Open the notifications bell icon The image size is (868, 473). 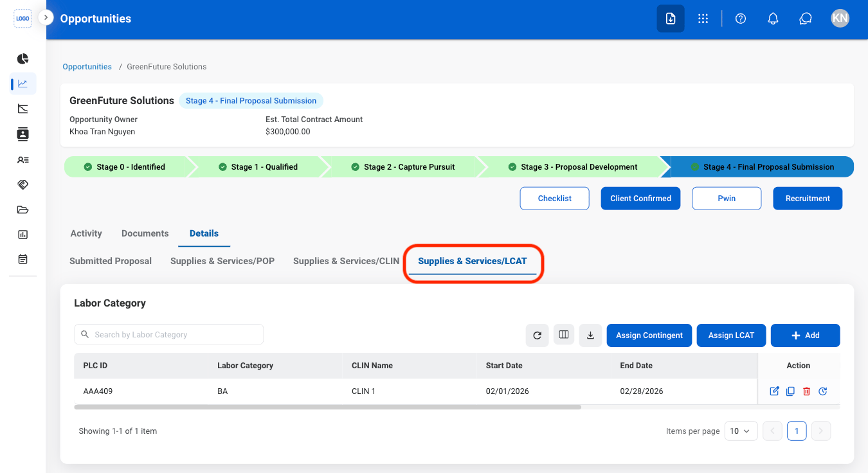point(773,19)
